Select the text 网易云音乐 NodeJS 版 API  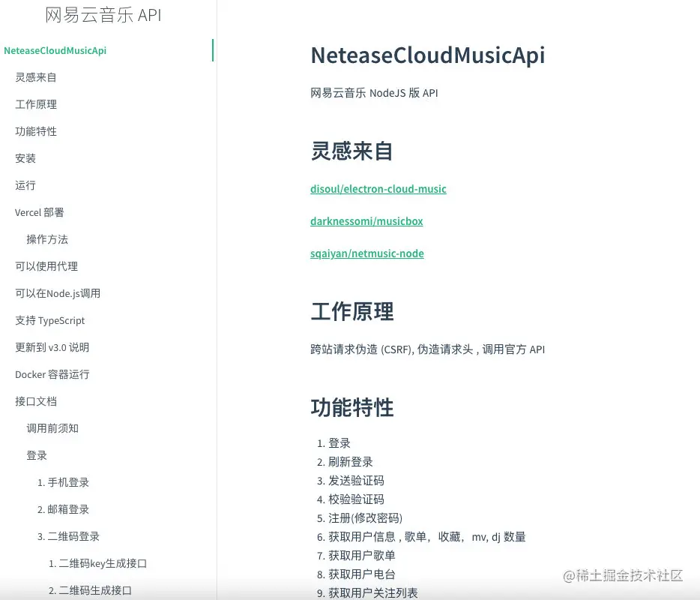(374, 93)
